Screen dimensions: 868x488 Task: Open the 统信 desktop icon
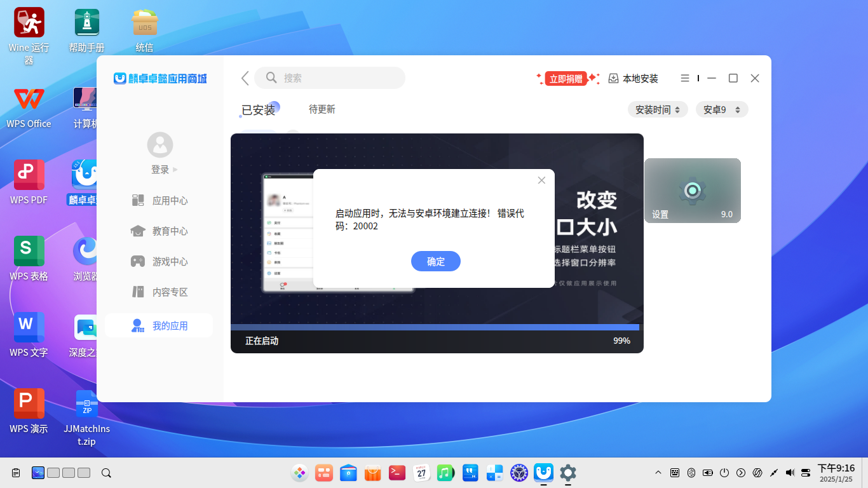tap(145, 30)
